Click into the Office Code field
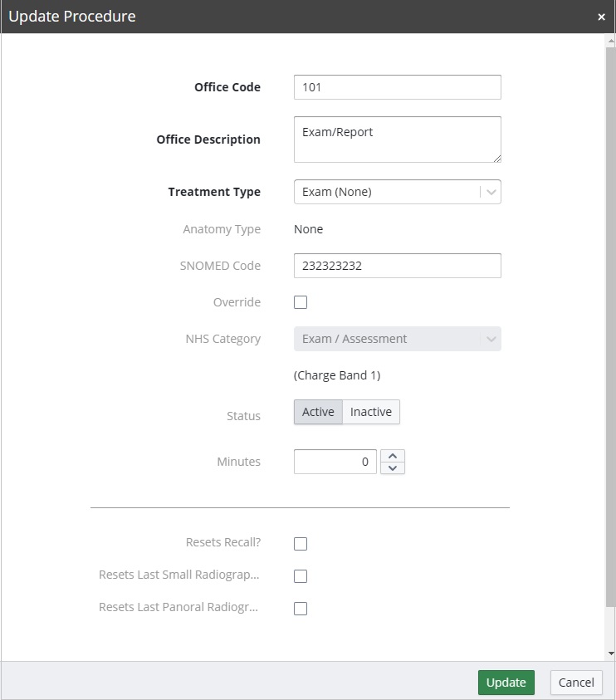This screenshot has height=700, width=616. click(x=397, y=87)
